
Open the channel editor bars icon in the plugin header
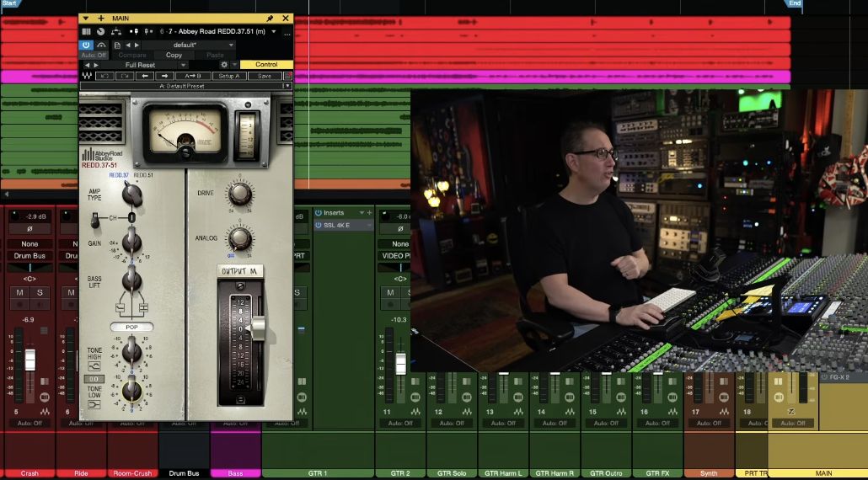pyautogui.click(x=86, y=31)
